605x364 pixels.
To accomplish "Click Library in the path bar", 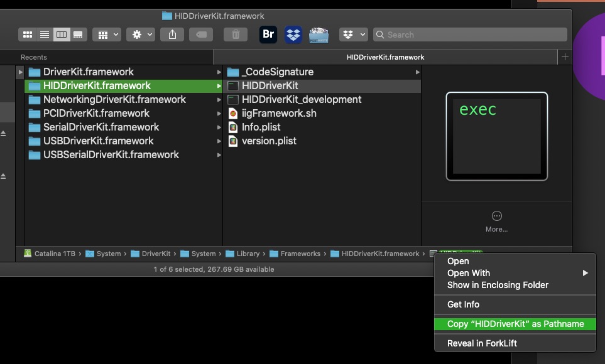I will [243, 254].
